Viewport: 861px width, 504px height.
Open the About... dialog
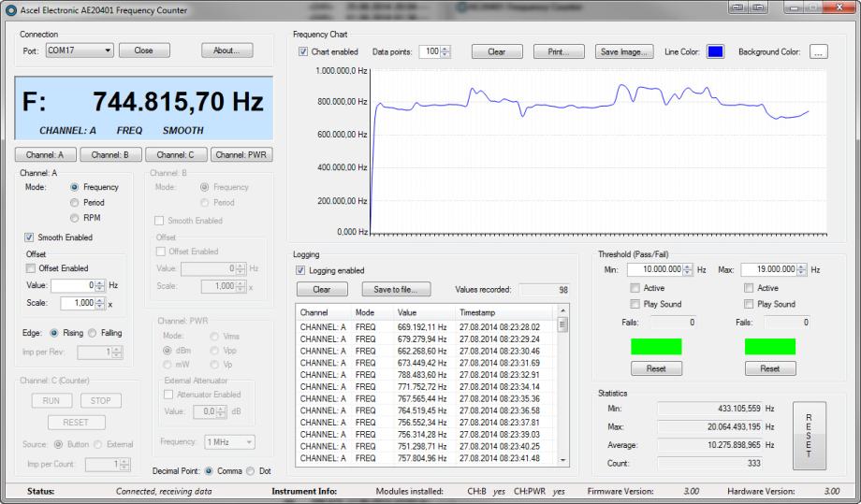click(x=226, y=50)
